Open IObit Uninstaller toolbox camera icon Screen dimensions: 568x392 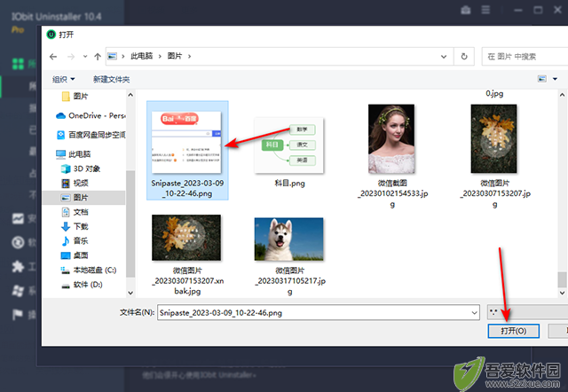(466, 10)
